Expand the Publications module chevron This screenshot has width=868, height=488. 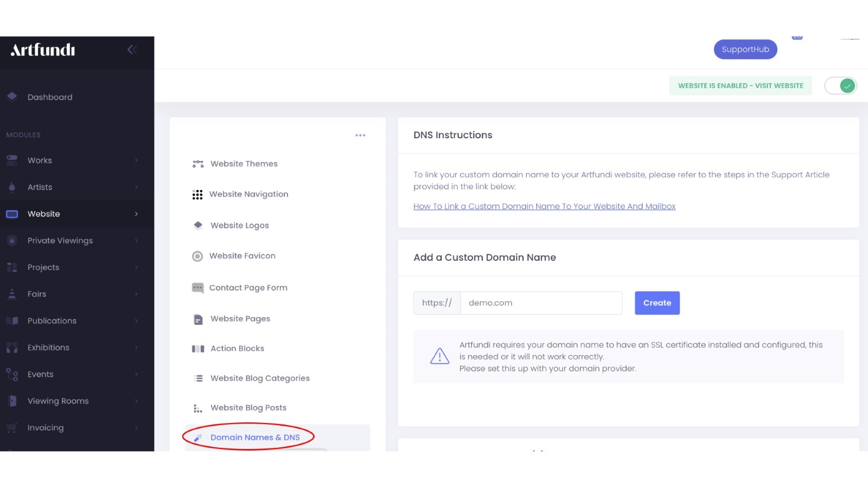point(136,320)
